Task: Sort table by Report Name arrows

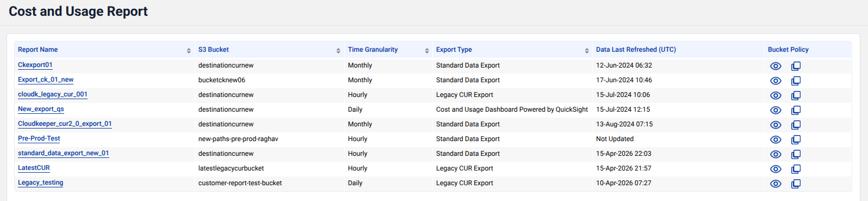Action: tap(189, 51)
